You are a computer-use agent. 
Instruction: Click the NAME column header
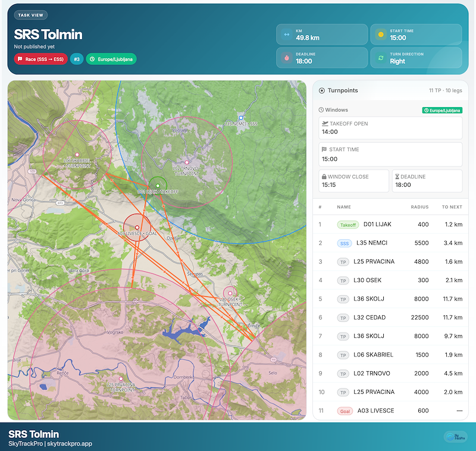point(344,207)
